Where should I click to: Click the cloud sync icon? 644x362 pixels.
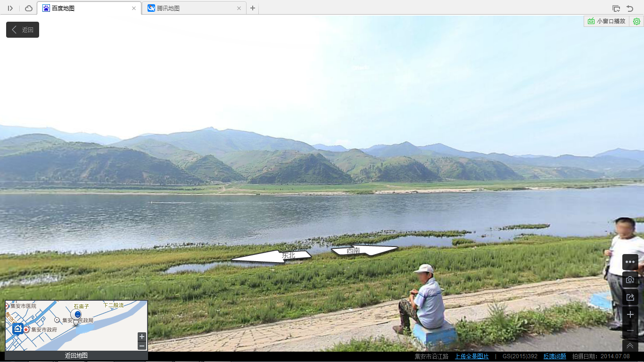(x=29, y=8)
